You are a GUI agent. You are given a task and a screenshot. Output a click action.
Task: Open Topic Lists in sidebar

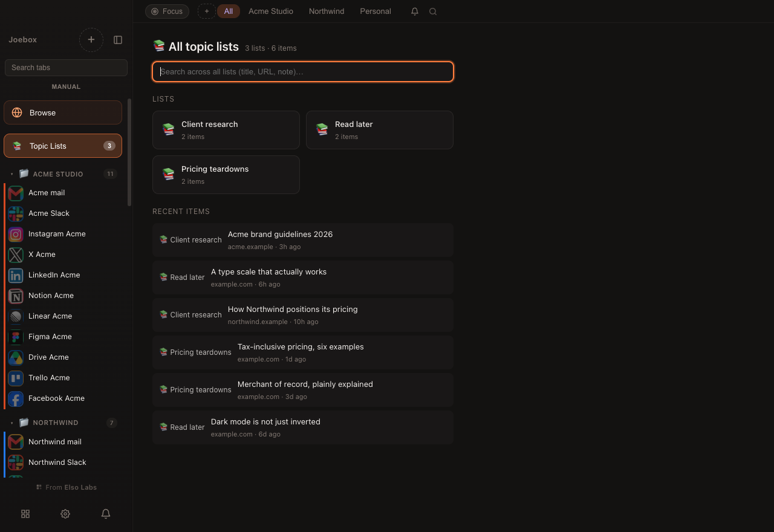pyautogui.click(x=63, y=146)
